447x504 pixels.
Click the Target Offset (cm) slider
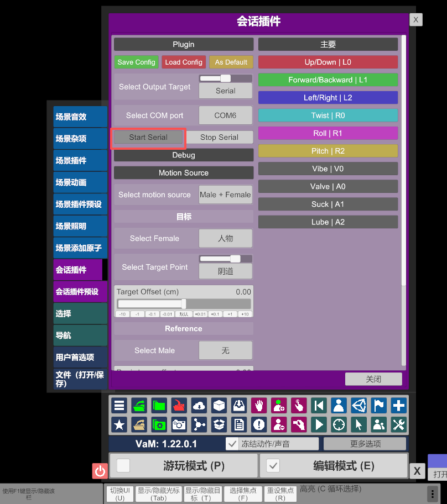(184, 304)
